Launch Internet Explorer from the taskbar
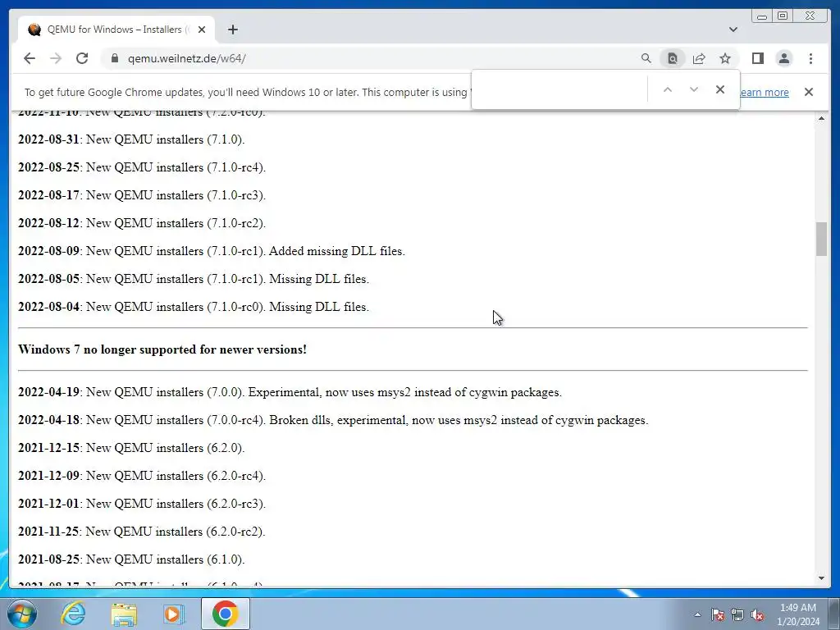This screenshot has height=630, width=840. click(73, 614)
